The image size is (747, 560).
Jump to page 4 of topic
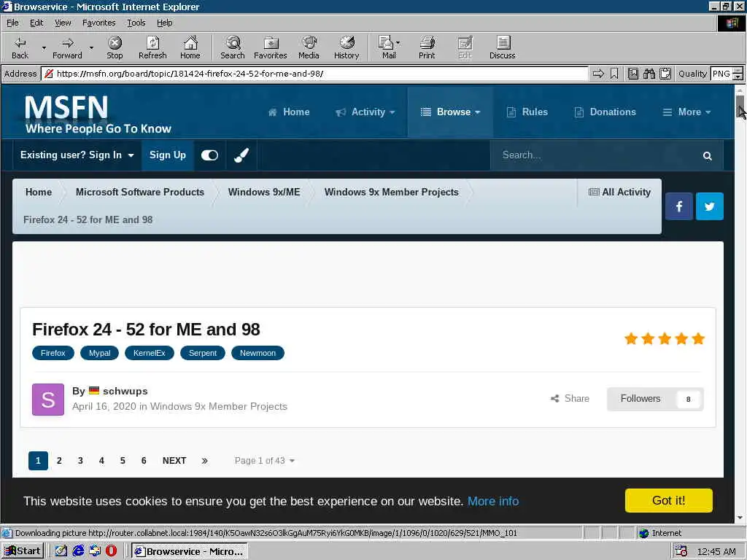pos(101,461)
